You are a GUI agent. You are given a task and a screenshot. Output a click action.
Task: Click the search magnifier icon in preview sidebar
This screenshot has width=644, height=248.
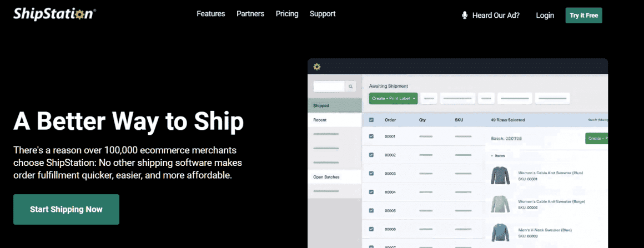coord(350,87)
